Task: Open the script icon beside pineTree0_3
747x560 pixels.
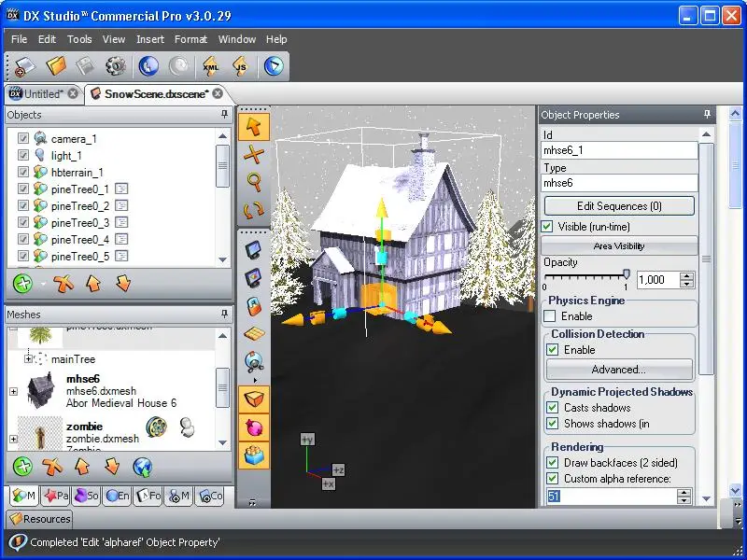Action: (x=122, y=222)
